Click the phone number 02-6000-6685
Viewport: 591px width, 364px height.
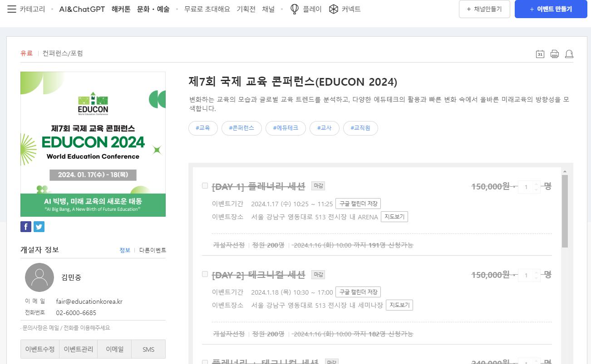point(76,313)
